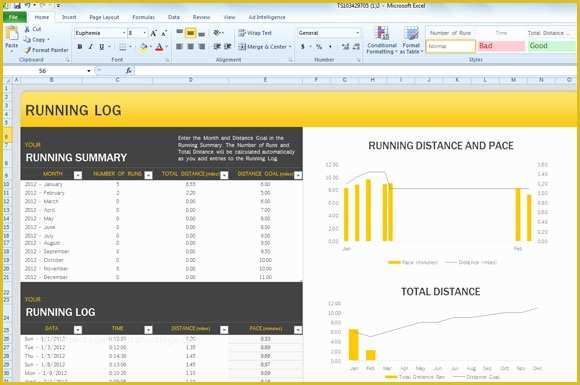Toggle Middle Align vertical alignment
The width and height of the screenshot is (580, 385).
(x=190, y=33)
